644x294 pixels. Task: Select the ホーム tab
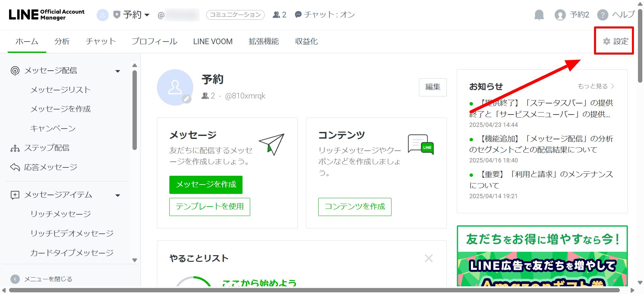pyautogui.click(x=27, y=42)
